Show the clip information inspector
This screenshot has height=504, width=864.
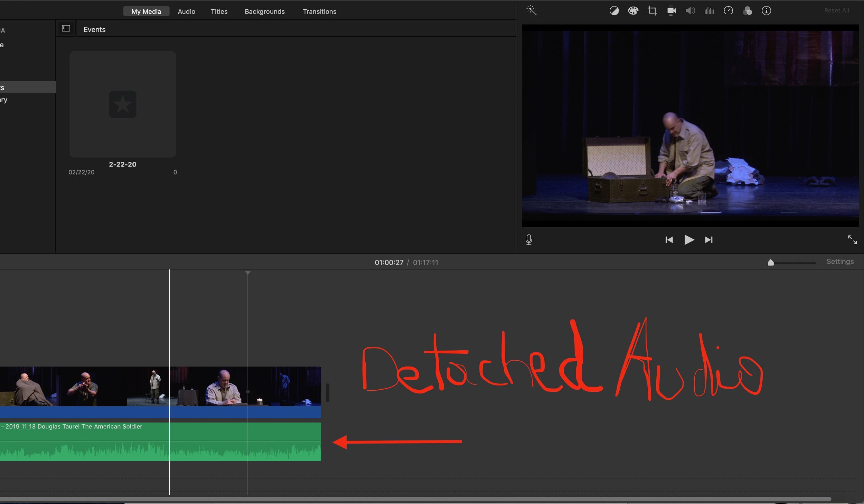pos(766,11)
